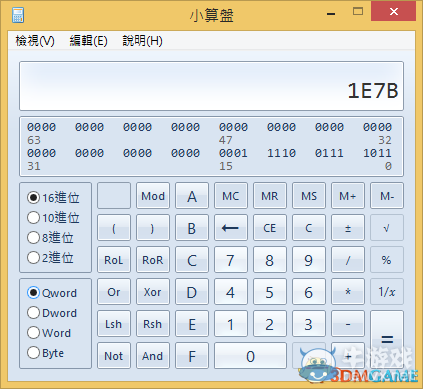
Task: Click hex digit B key
Action: click(x=192, y=228)
